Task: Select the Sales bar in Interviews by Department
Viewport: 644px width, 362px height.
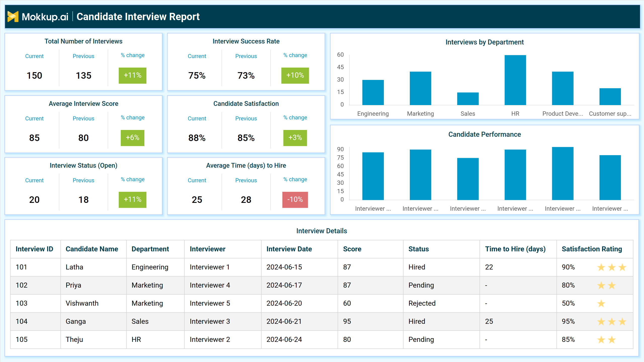Action: [x=468, y=99]
